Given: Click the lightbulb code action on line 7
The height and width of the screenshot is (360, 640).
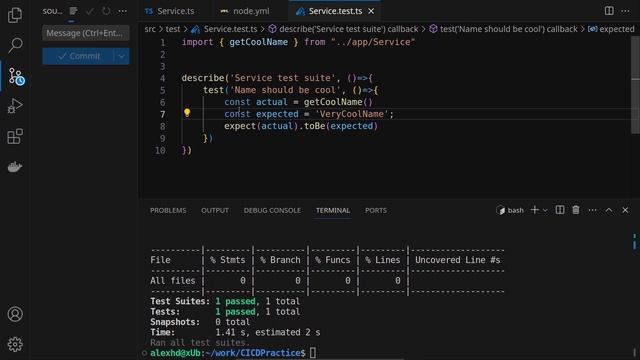Looking at the screenshot, I should click(x=187, y=113).
